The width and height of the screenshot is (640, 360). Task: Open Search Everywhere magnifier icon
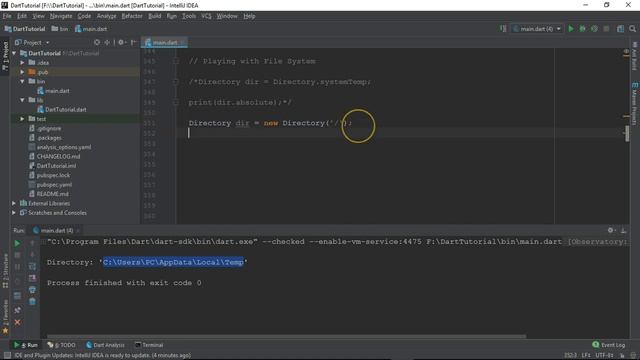pyautogui.click(x=632, y=29)
